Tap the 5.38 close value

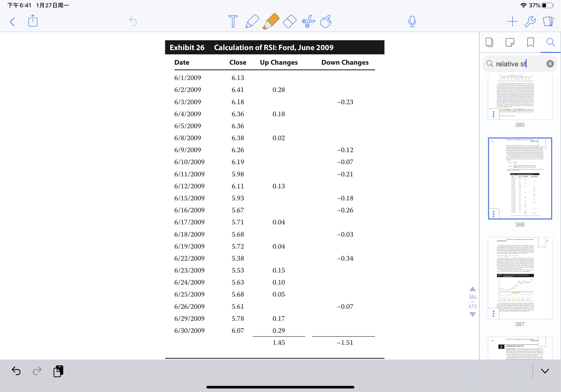[x=238, y=258]
